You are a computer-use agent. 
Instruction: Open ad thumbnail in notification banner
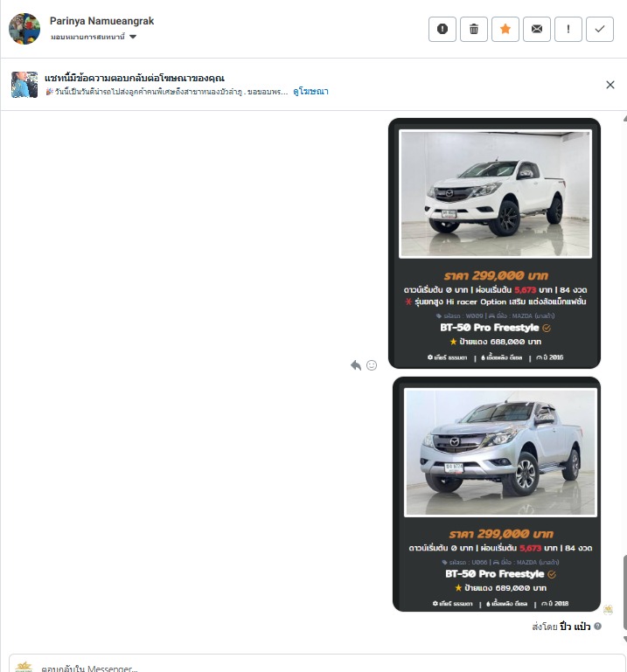[x=24, y=85]
